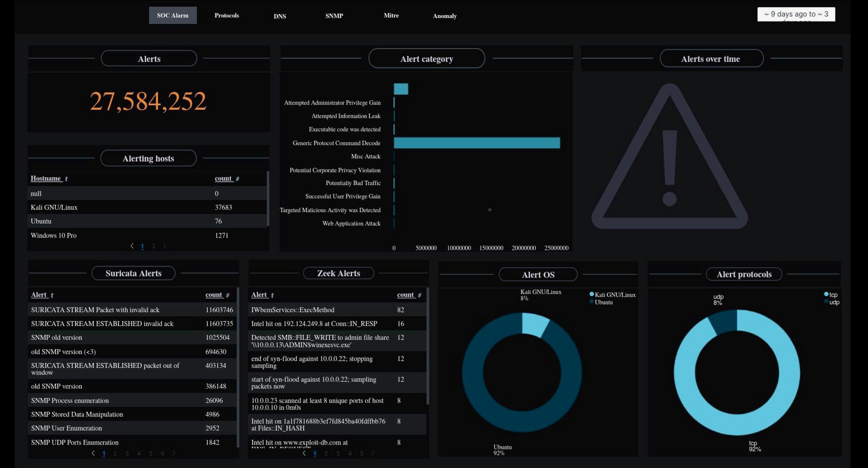Jump to page 6 of Suricata Alerts

[x=162, y=453]
